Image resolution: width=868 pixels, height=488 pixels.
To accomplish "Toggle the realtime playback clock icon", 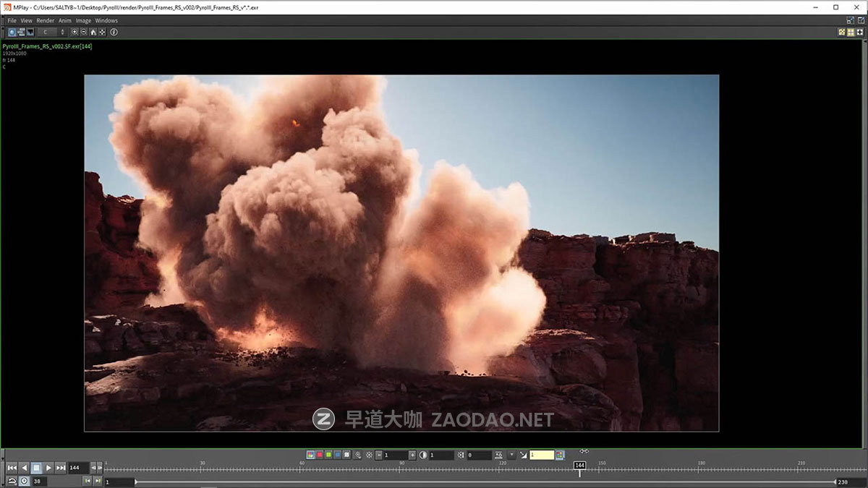I will pos(25,481).
